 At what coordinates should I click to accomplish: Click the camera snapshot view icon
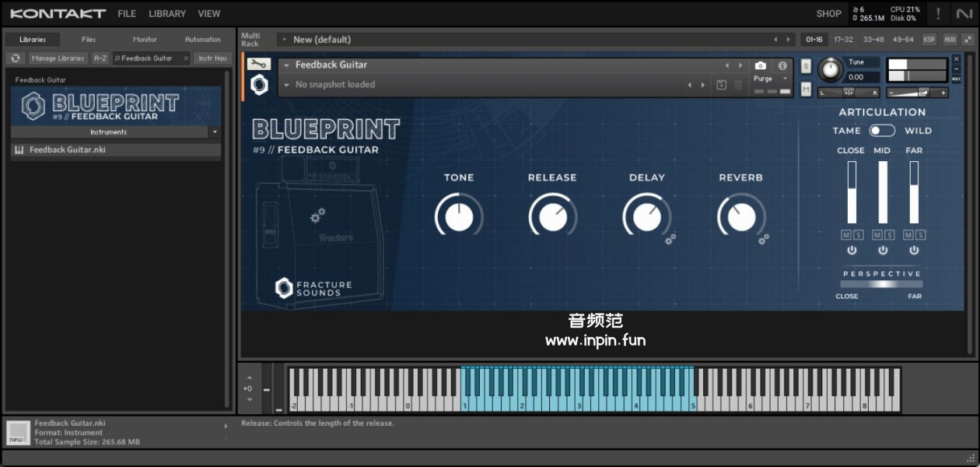761,66
